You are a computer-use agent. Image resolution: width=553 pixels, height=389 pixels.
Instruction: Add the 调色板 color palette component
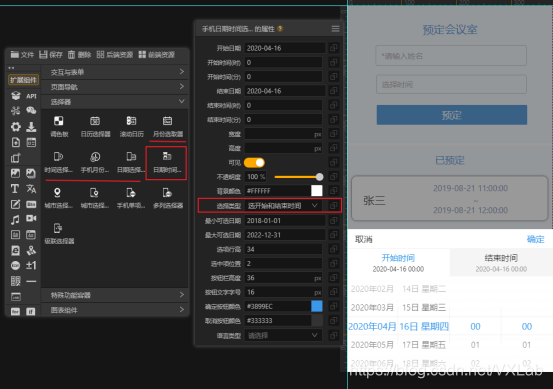click(x=59, y=126)
